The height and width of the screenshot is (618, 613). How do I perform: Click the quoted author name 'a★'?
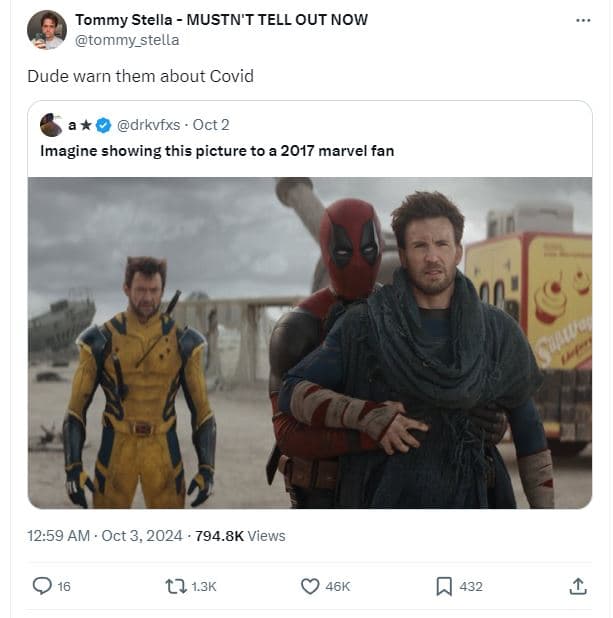(x=78, y=125)
